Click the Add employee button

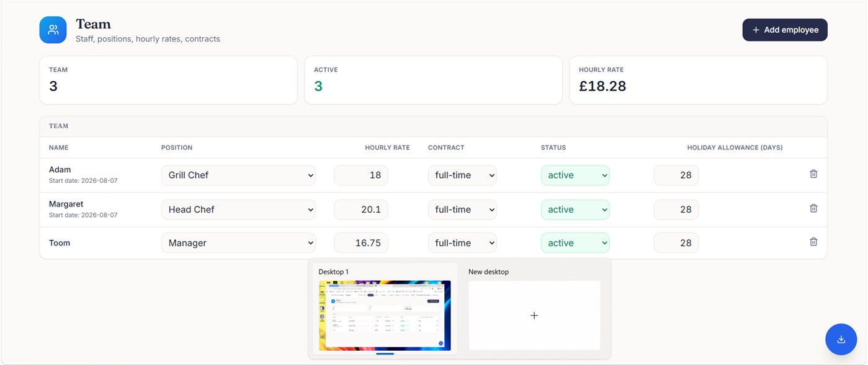(x=785, y=30)
